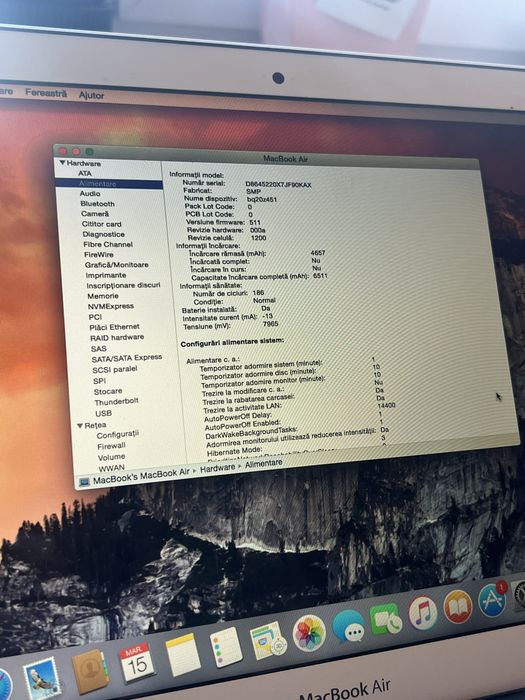Collapse the Rețea section triangle
This screenshot has width=525, height=700.
[x=80, y=425]
